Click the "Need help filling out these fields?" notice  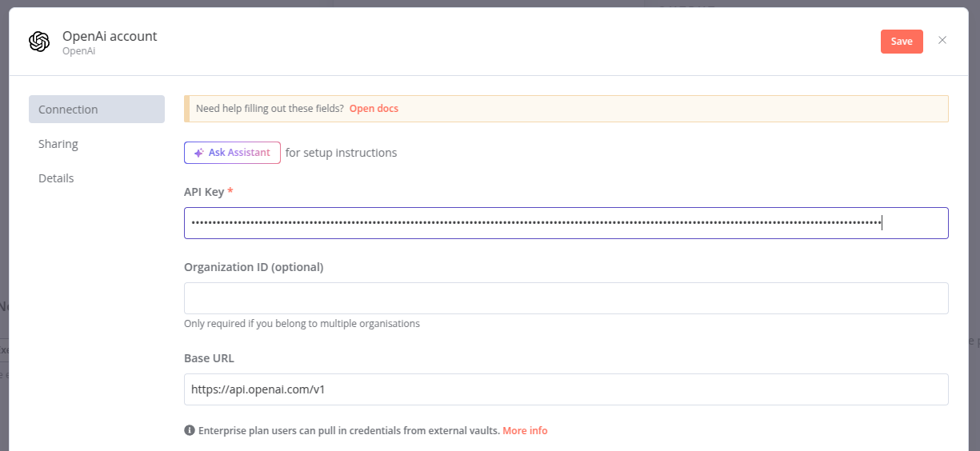[x=270, y=109]
